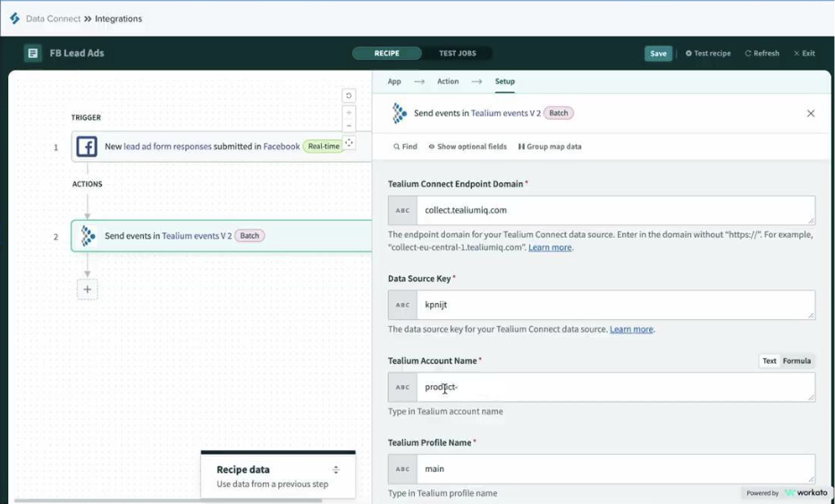
Task: Save the recipe
Action: click(x=658, y=54)
